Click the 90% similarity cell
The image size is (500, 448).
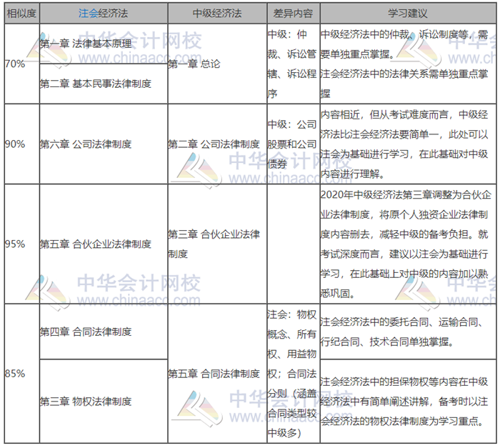21,144
